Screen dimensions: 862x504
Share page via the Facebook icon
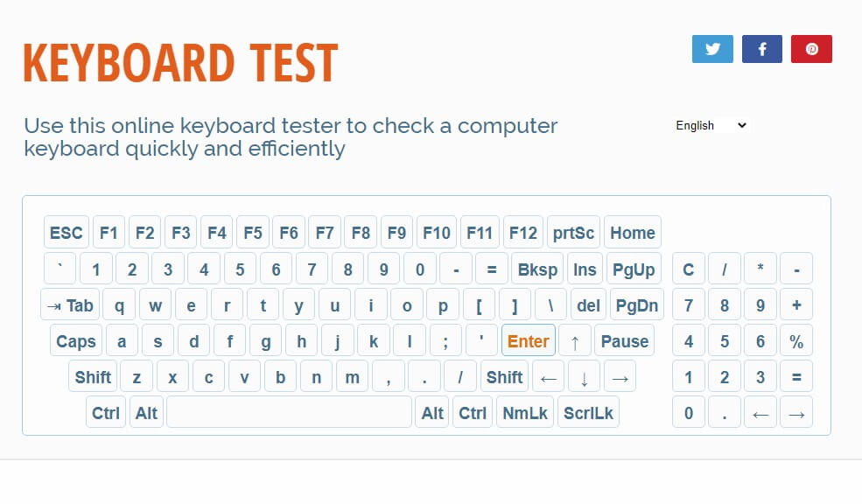762,49
